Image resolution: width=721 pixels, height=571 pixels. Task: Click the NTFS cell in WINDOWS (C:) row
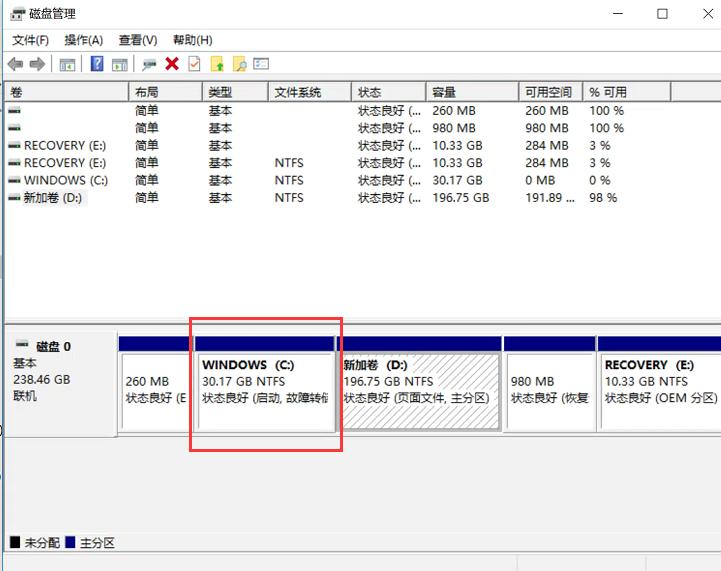pos(289,180)
